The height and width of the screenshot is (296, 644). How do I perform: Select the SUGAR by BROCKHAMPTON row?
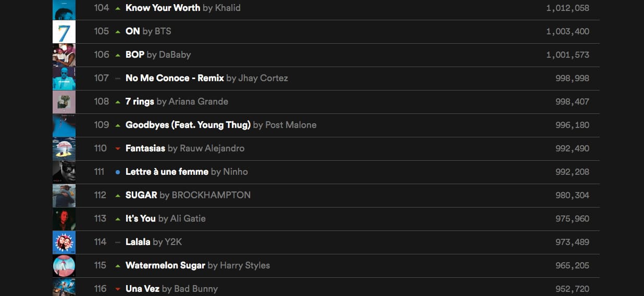(x=326, y=196)
